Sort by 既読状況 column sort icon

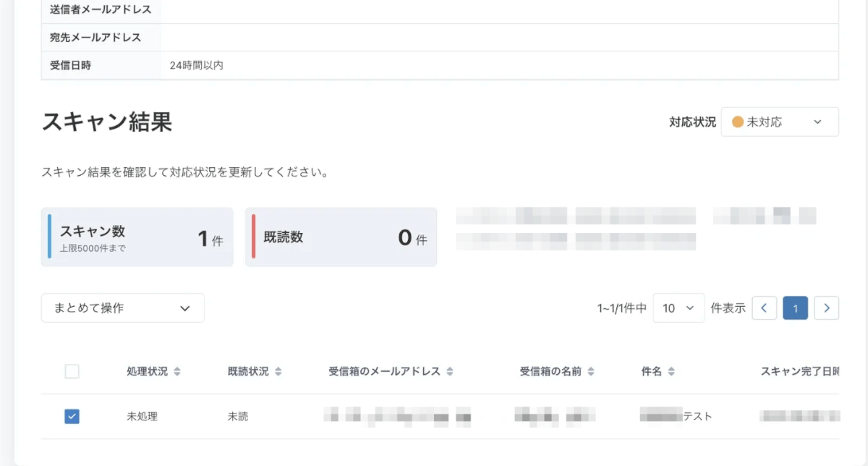pos(278,372)
